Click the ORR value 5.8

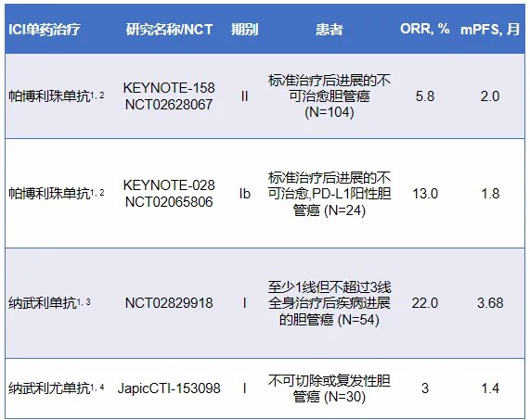pos(425,96)
